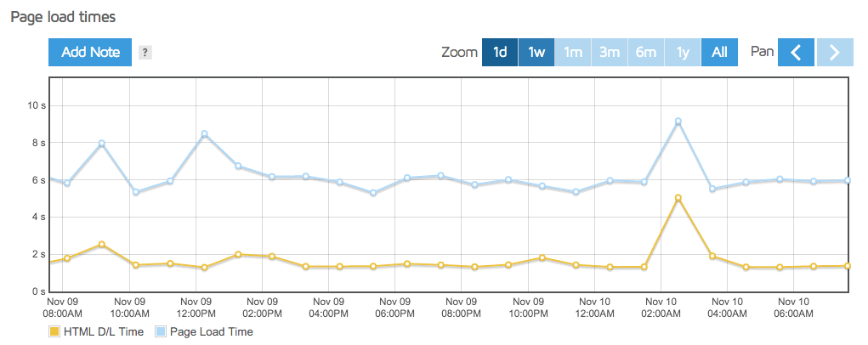The image size is (868, 345).
Task: Click the HTML D/L Time 5 s spike point
Action: (x=678, y=198)
